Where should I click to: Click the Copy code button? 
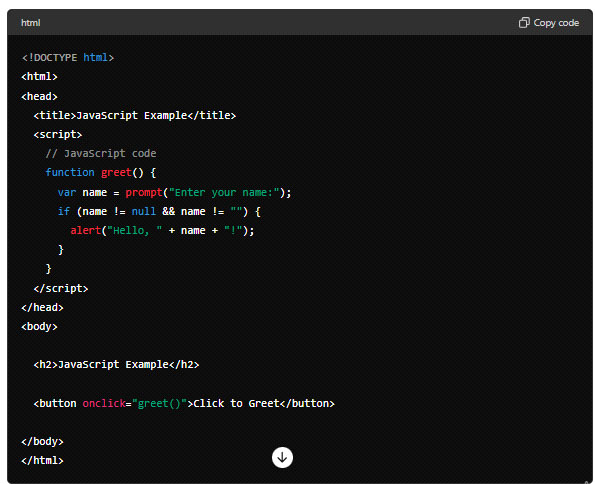549,23
